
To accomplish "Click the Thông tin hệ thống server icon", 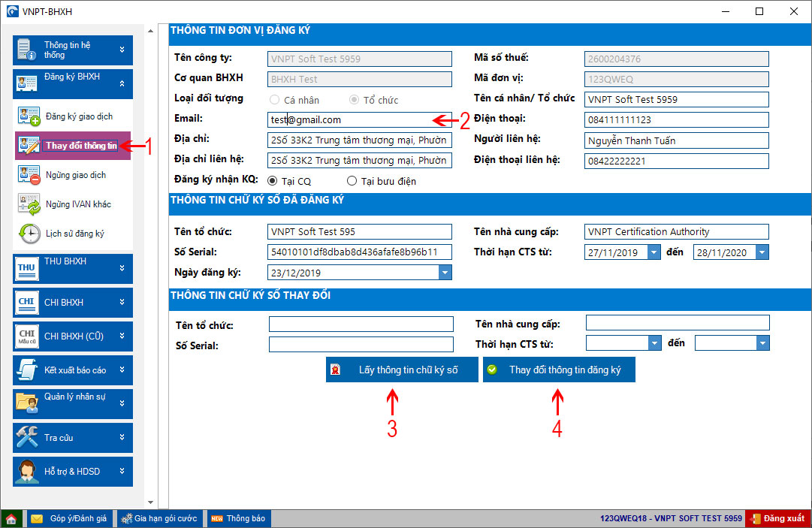I will pyautogui.click(x=26, y=50).
